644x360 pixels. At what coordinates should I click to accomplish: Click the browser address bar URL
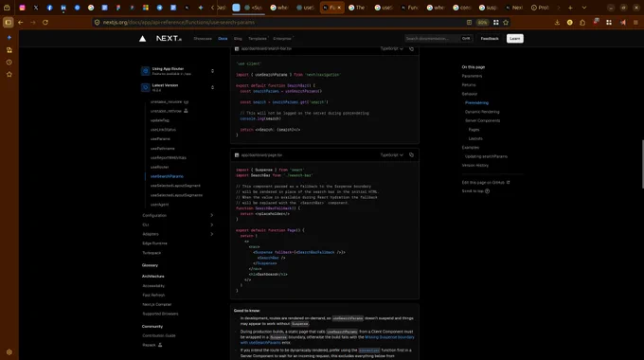tap(179, 22)
